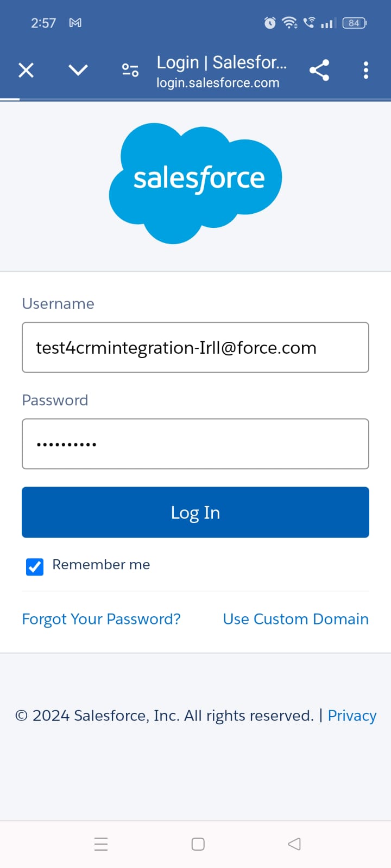
Task: Uncheck the Remember me checkbox
Action: pos(35,566)
